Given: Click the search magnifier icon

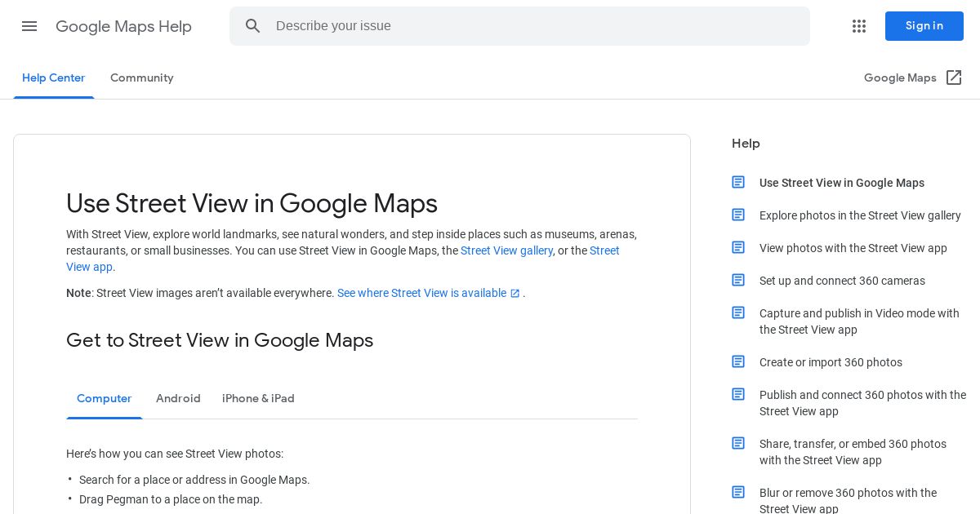Looking at the screenshot, I should click(x=253, y=26).
